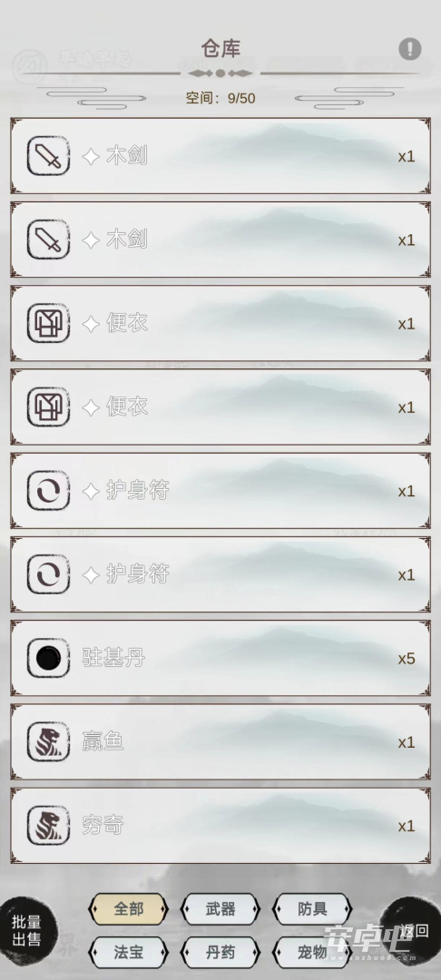Viewport: 441px width, 980px height.
Task: Open the 穷奇 item row
Action: pos(220,826)
